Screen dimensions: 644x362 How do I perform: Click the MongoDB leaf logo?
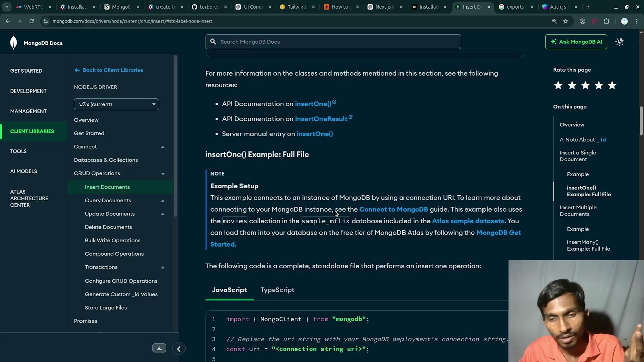point(14,43)
